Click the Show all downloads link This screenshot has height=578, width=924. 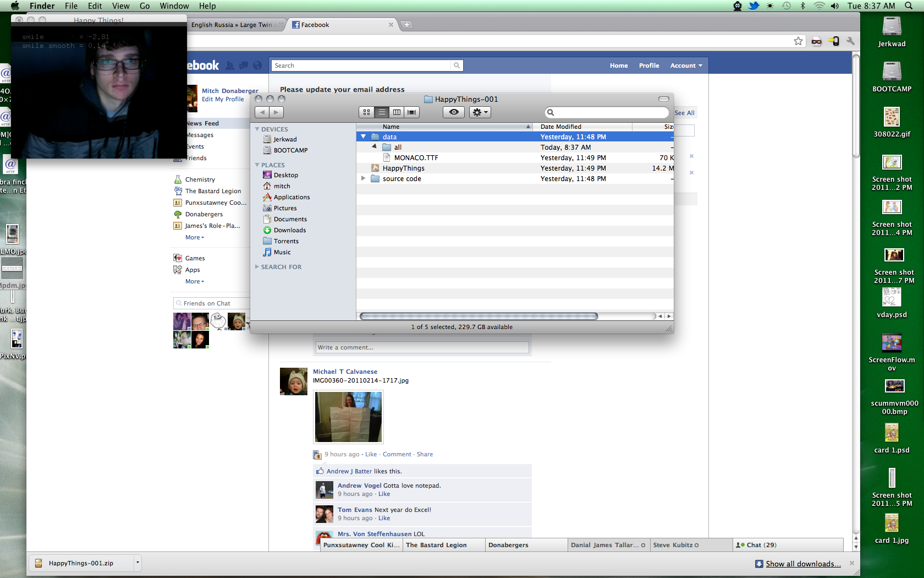[x=803, y=564]
